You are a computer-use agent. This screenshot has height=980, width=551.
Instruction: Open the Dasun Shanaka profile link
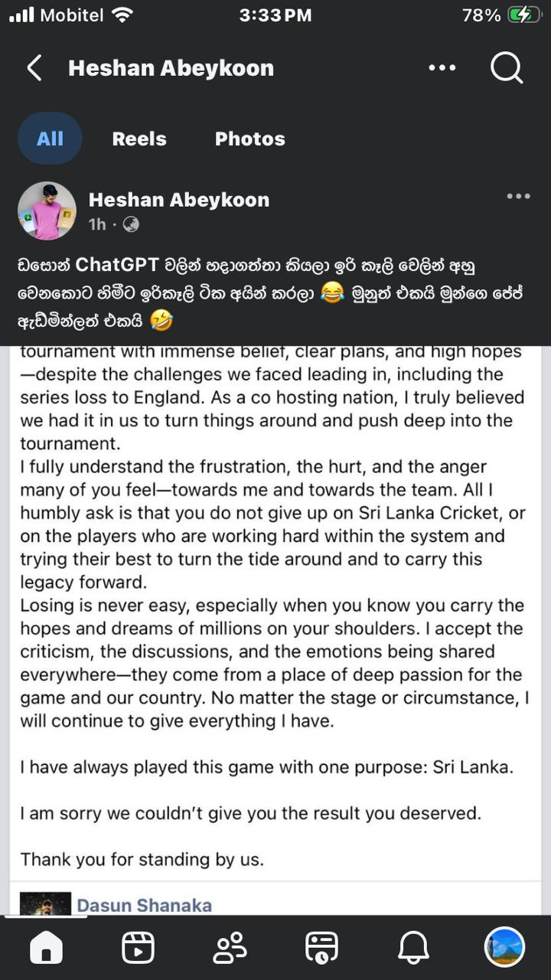[144, 905]
